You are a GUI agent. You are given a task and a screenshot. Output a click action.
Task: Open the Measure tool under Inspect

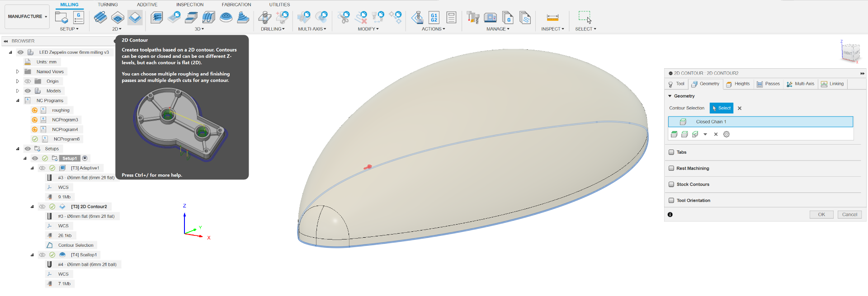pyautogui.click(x=552, y=18)
